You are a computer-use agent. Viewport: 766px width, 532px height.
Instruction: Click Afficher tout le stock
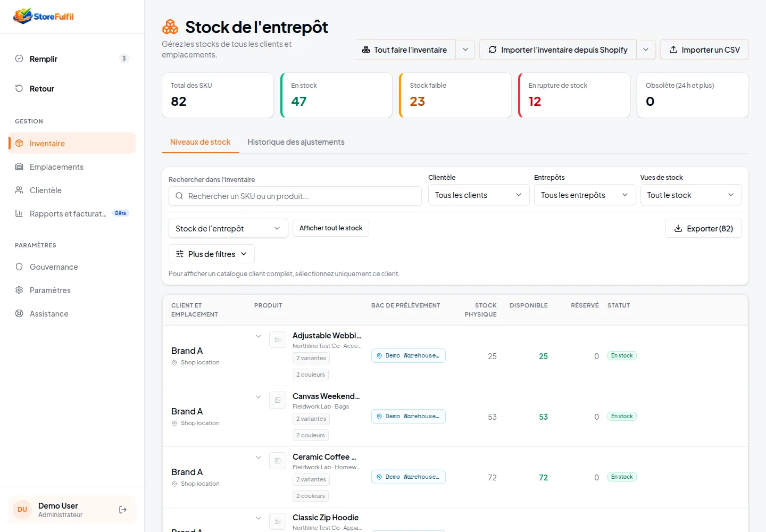pos(331,228)
